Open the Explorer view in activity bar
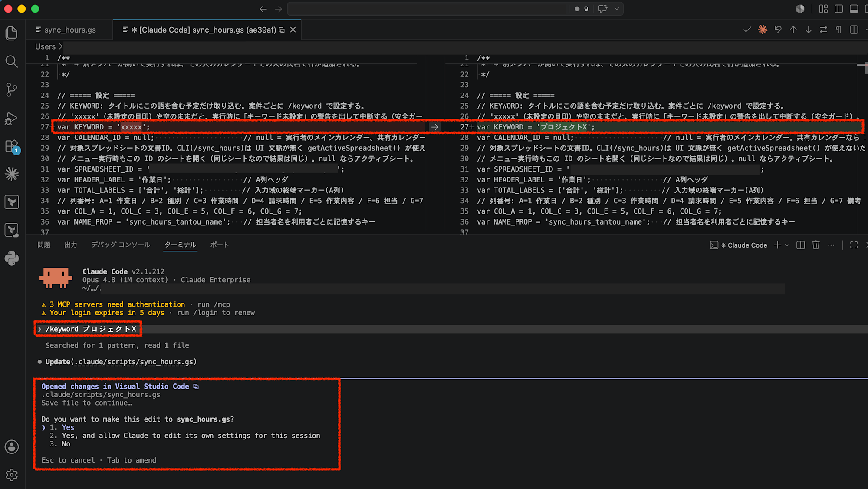868x489 pixels. pos(12,33)
